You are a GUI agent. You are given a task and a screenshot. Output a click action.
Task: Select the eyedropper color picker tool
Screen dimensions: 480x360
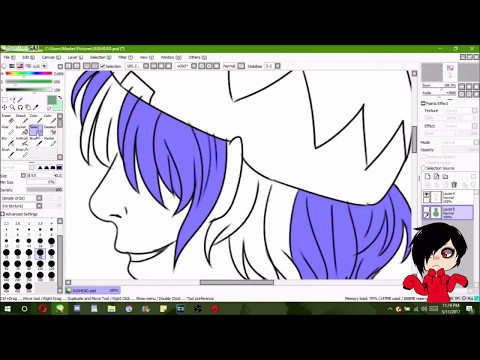coord(35,107)
